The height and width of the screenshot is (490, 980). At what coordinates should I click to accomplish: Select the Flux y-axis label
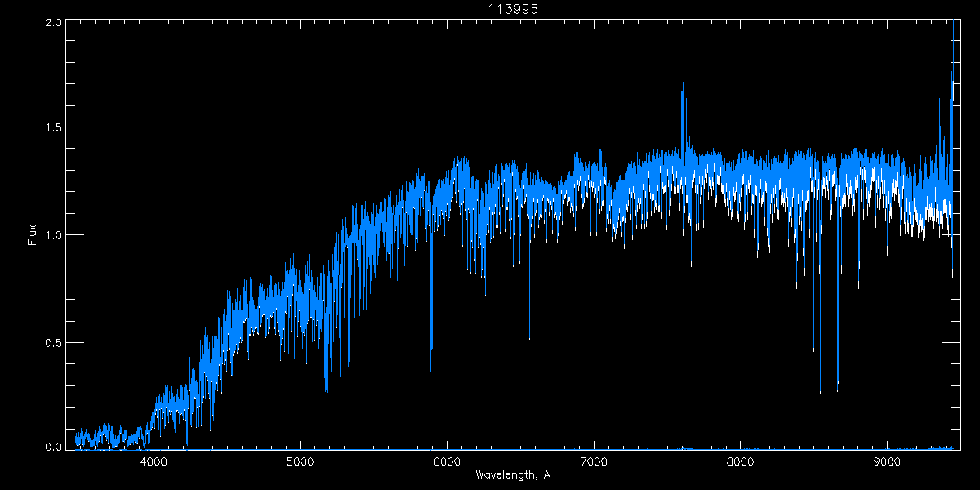click(33, 235)
